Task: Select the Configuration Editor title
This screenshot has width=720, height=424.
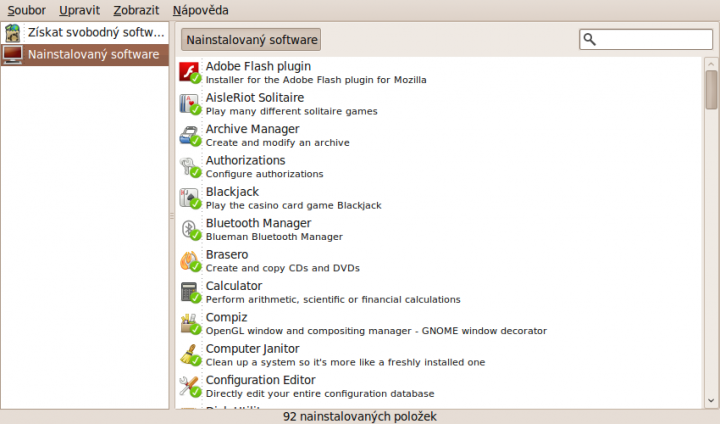Action: pyautogui.click(x=260, y=380)
